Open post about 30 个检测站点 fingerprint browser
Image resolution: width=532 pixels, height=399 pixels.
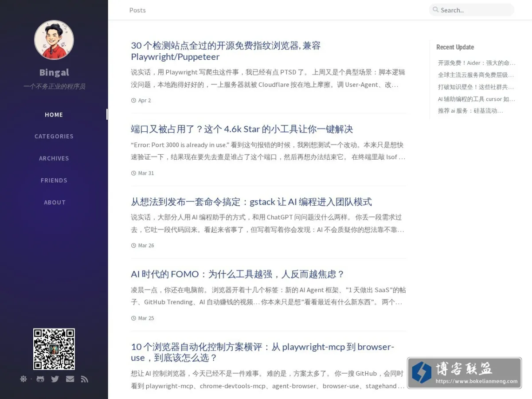click(x=226, y=51)
